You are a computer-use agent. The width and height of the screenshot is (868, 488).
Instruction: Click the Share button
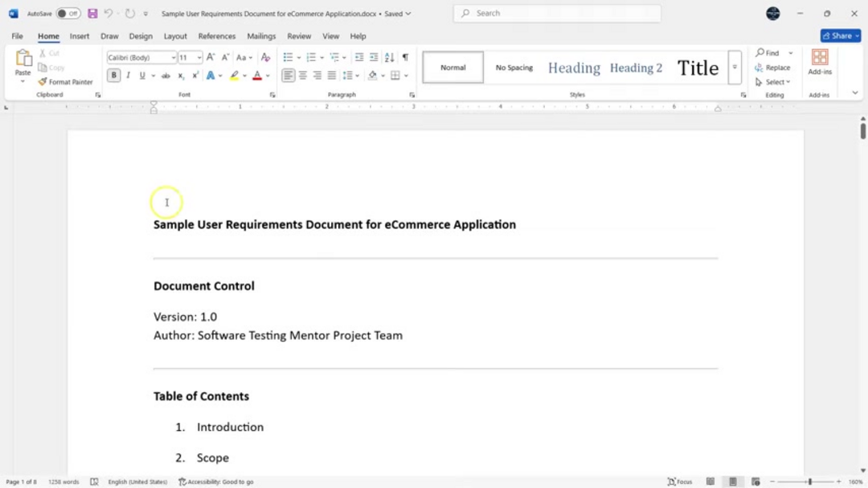click(840, 36)
